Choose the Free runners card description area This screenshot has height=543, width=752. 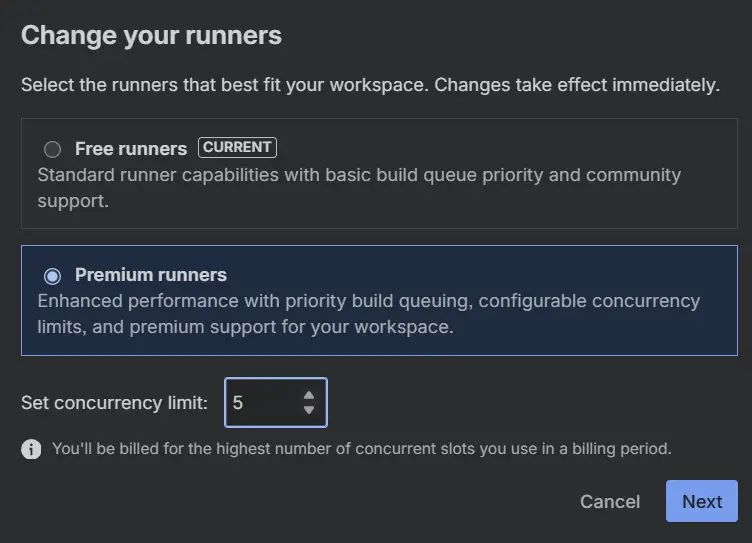click(x=359, y=188)
